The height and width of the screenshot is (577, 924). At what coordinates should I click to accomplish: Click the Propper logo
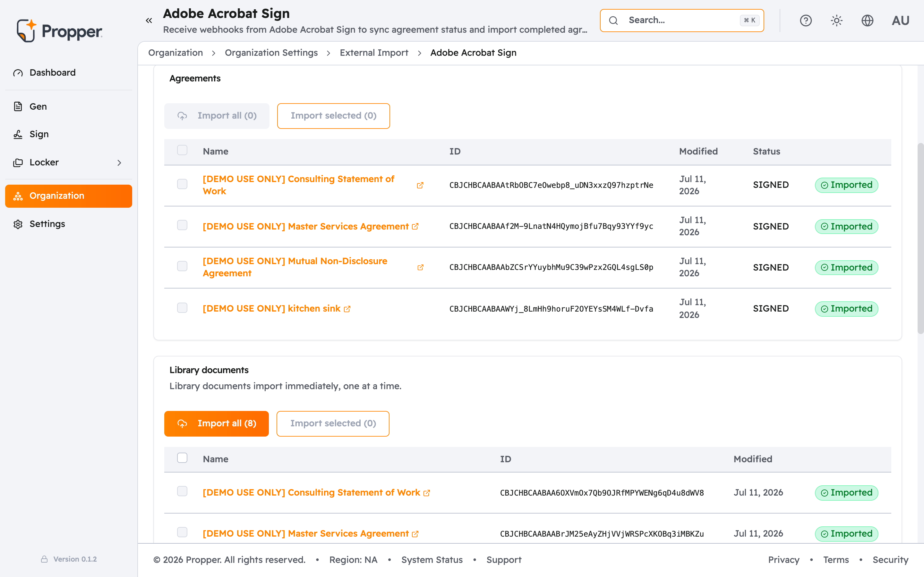(59, 31)
